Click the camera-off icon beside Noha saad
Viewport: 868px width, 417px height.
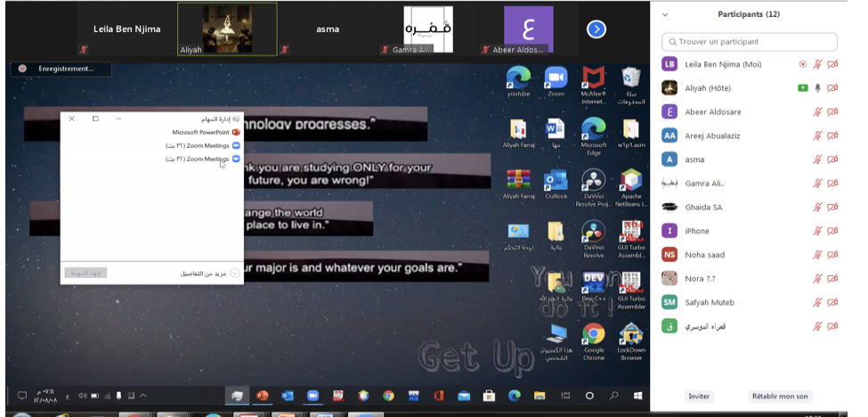pyautogui.click(x=832, y=255)
